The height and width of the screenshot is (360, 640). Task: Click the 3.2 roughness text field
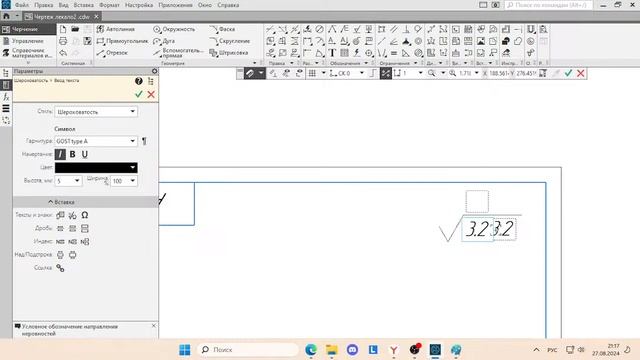point(477,229)
